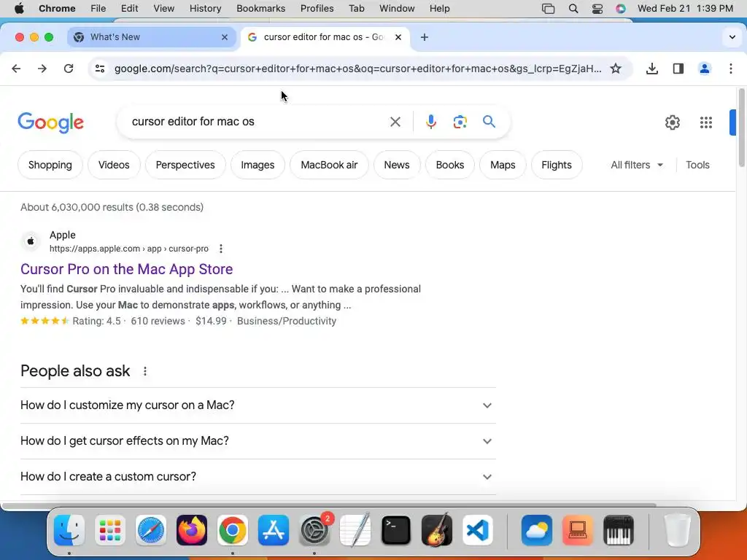Viewport: 747px width, 560px height.
Task: Open GarageBand from the Dock
Action: (x=437, y=529)
